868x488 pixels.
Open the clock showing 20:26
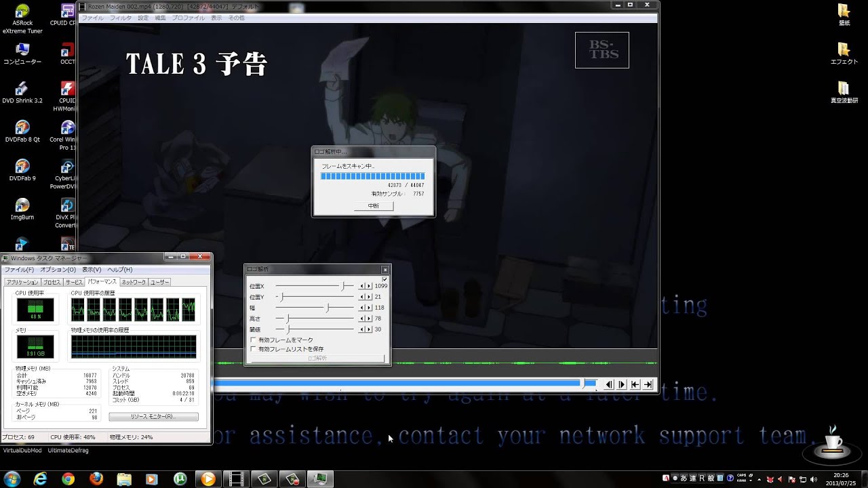point(841,479)
